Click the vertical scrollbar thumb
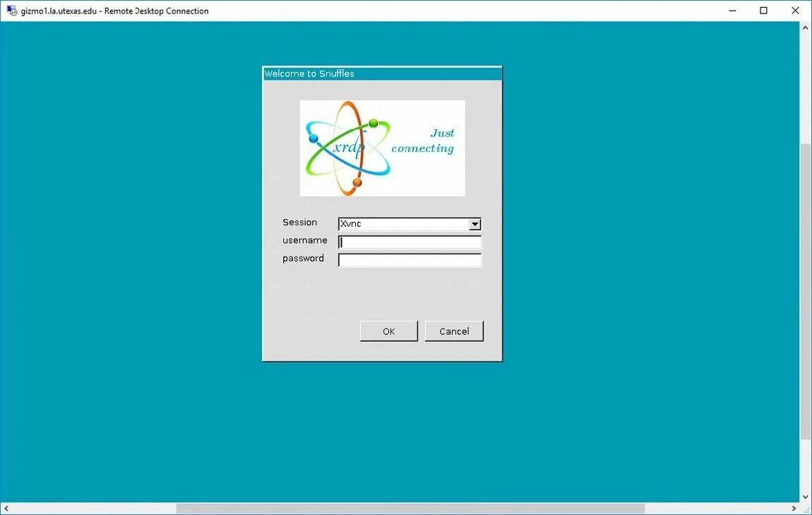812x515 pixels. click(805, 292)
